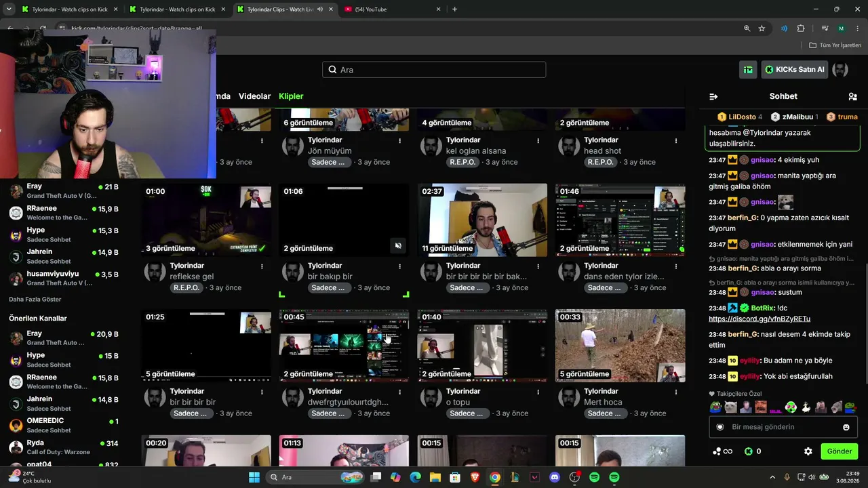Click the chat identity badge icon
This screenshot has width=868, height=488.
(x=721, y=427)
